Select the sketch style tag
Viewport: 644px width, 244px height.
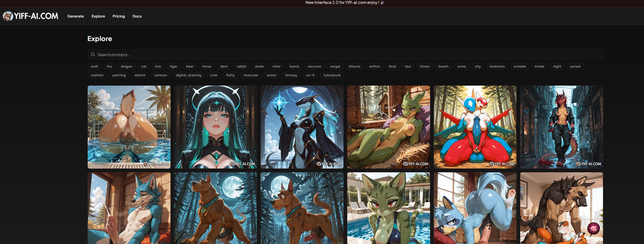pyautogui.click(x=140, y=75)
